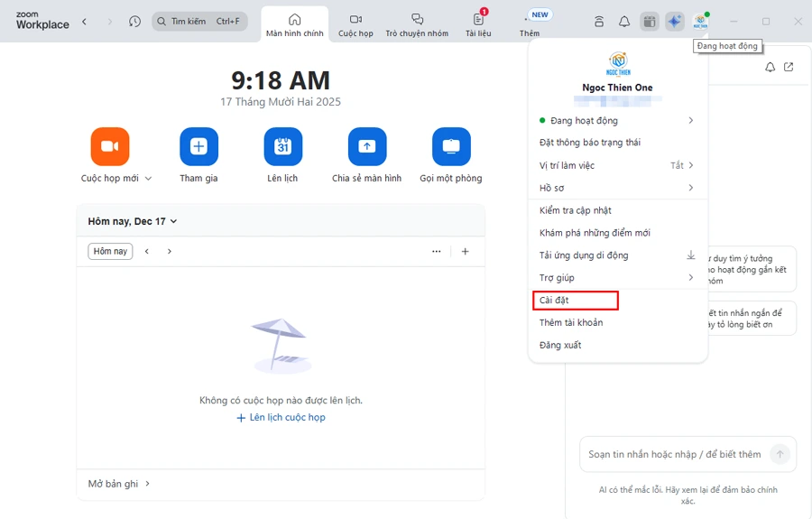Click the profile avatar in the top bar
The height and width of the screenshot is (519, 812).
point(700,22)
